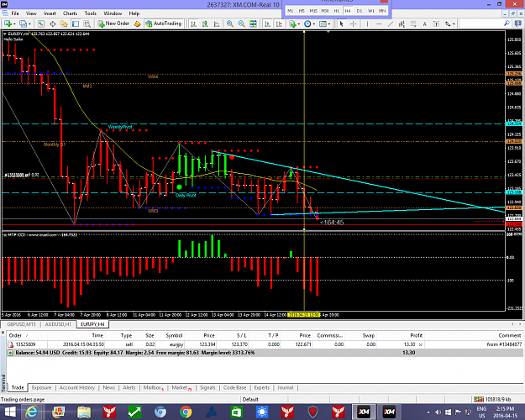
Task: Open the New Chart toolbar icon
Action: (8, 24)
